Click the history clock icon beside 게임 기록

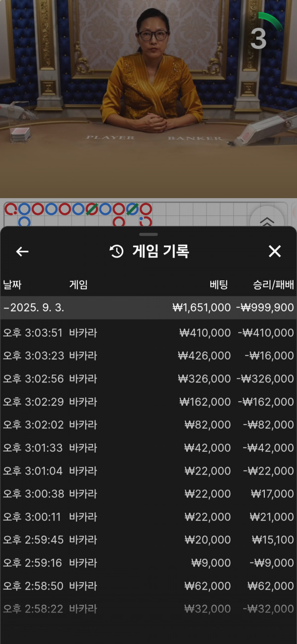tap(116, 252)
